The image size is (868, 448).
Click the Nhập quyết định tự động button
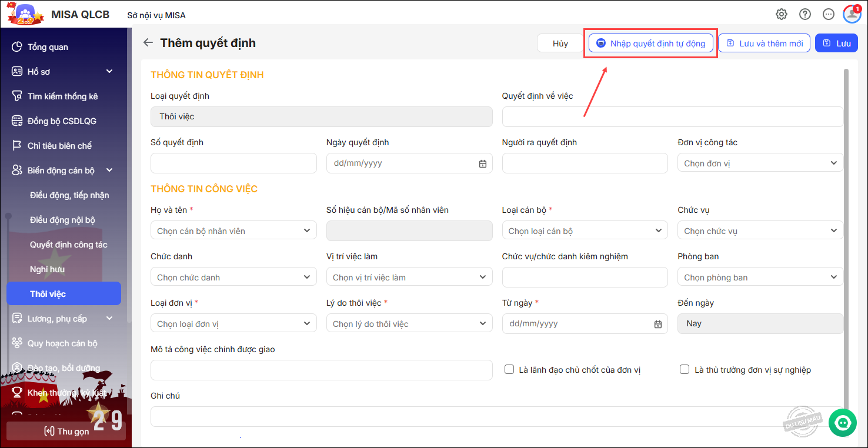click(x=650, y=43)
